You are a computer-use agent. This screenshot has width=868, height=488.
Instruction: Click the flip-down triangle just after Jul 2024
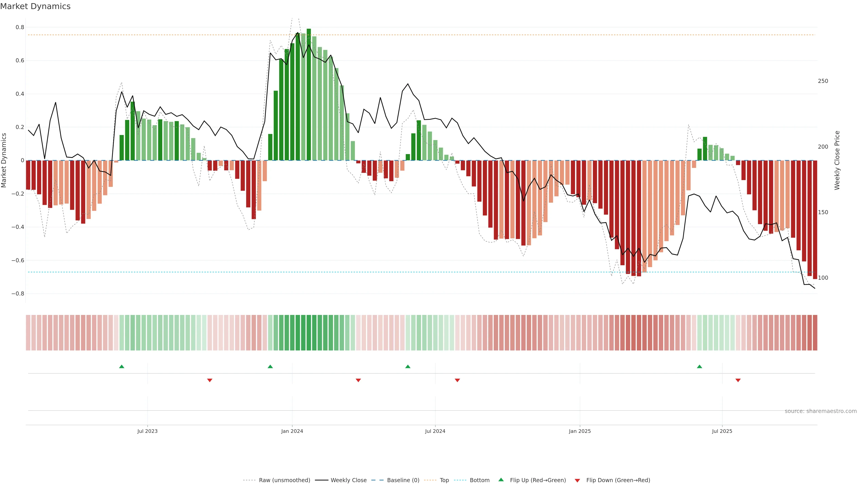[x=457, y=380]
